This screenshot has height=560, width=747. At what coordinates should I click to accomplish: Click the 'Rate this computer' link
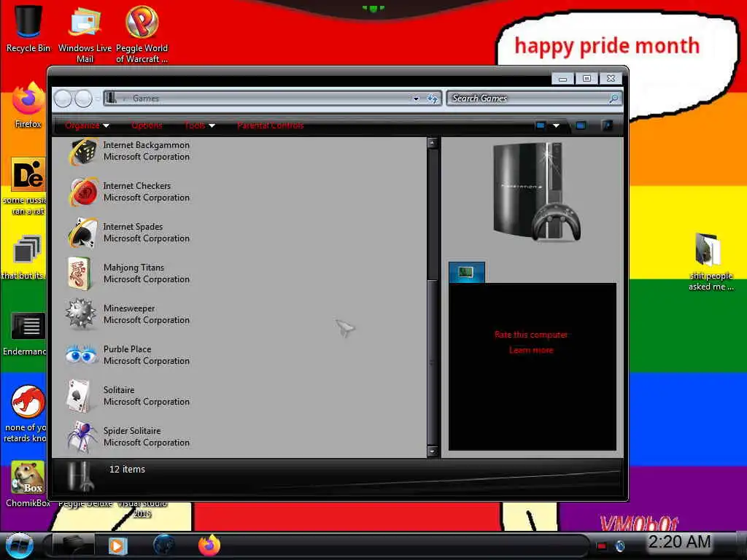click(x=531, y=334)
